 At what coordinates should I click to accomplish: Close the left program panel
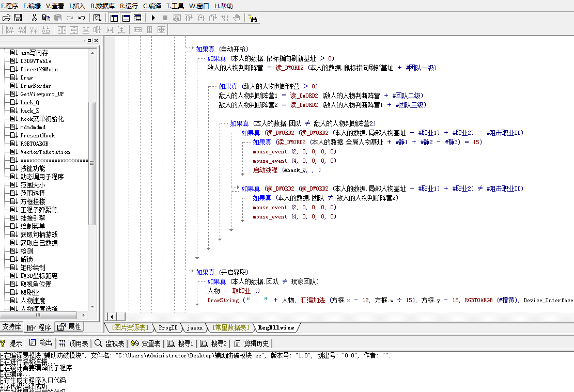tap(96, 40)
